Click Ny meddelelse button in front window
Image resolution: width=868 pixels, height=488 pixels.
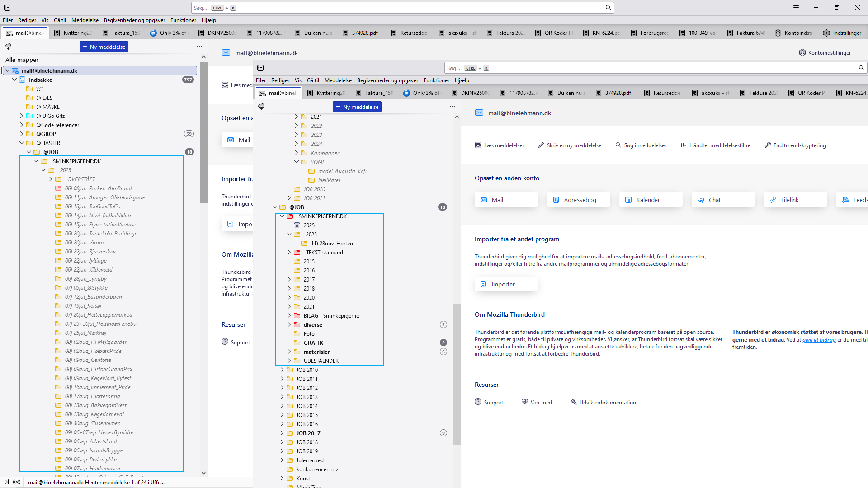tap(357, 107)
